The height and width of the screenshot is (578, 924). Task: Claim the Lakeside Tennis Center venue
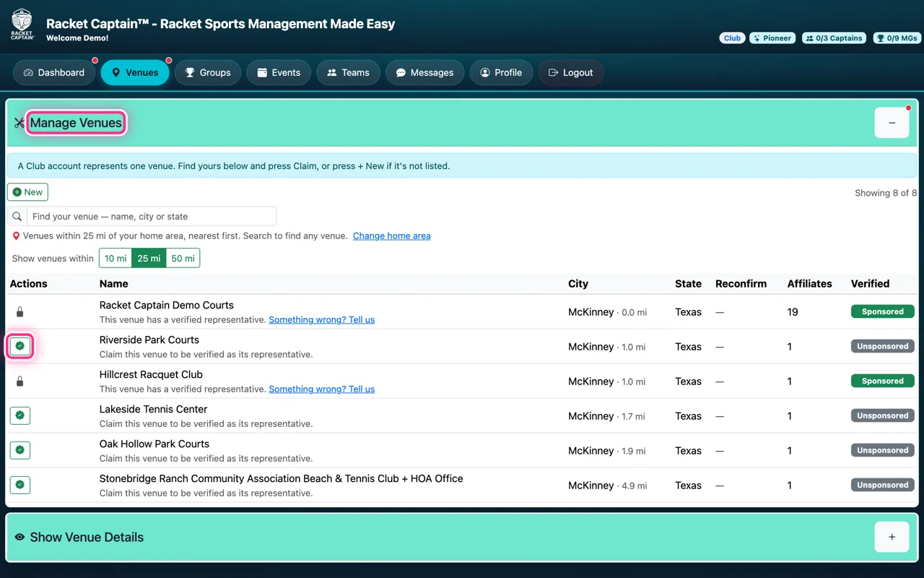click(20, 415)
